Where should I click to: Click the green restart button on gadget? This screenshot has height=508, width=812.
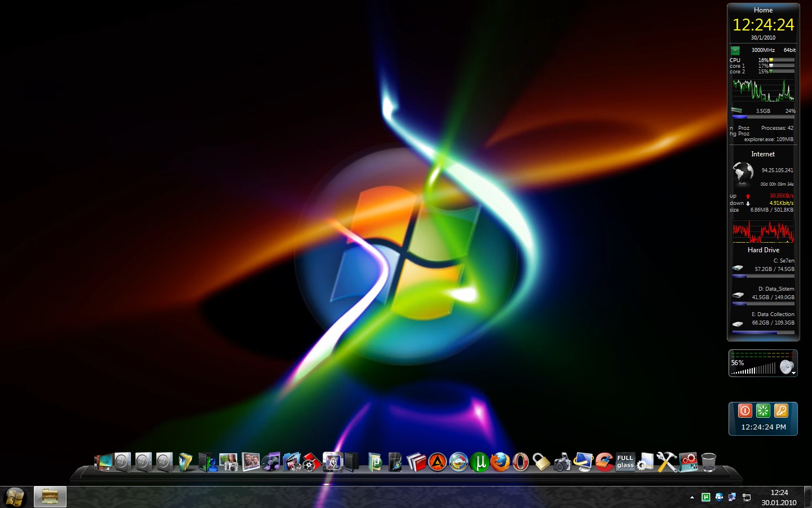[763, 410]
